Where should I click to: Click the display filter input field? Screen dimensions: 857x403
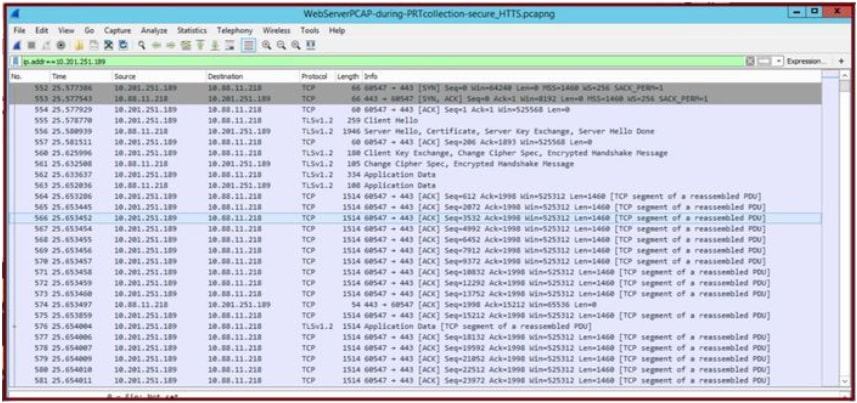383,61
